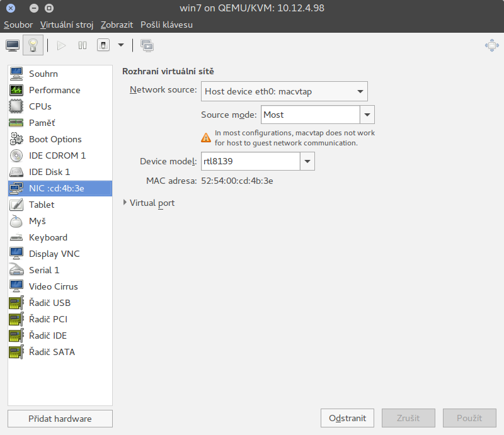Viewport: 504px width, 435px height.
Task: Click the graphical console monitor icon
Action: (x=13, y=45)
